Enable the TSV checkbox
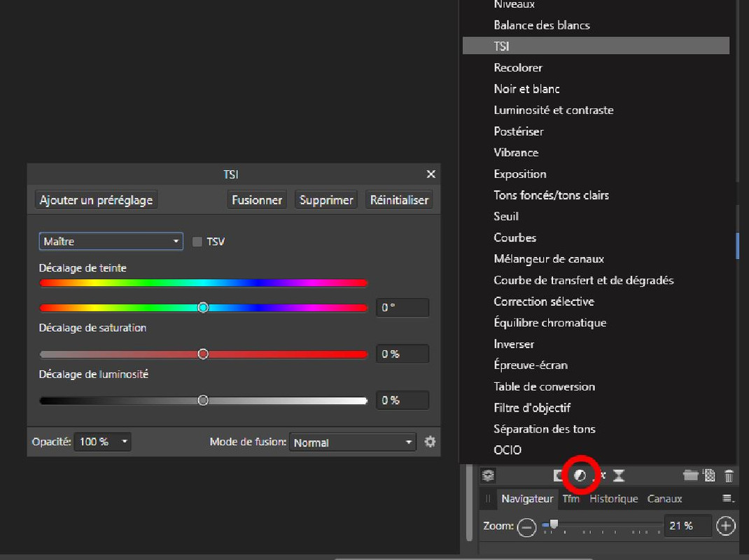The image size is (749, 560). pos(197,241)
